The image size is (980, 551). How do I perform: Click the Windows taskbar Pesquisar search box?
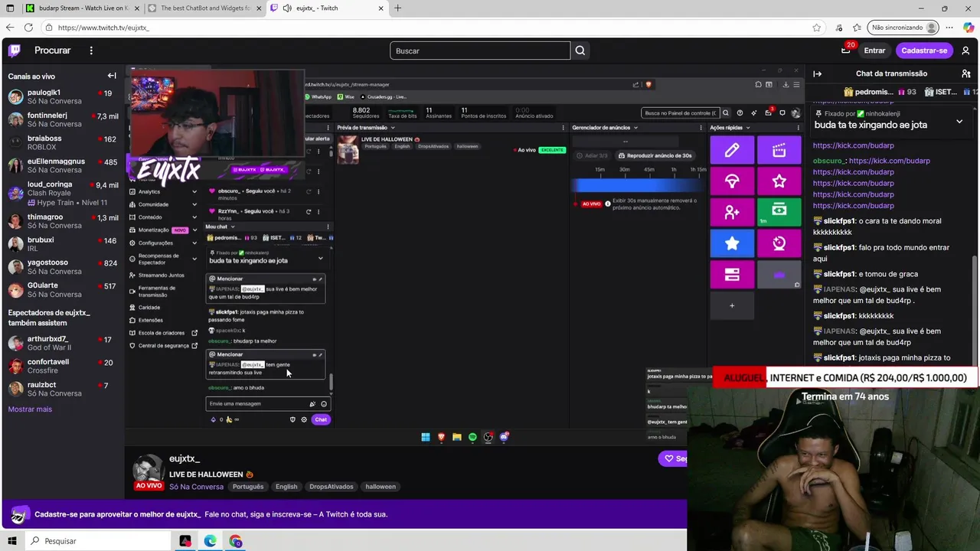pyautogui.click(x=96, y=541)
